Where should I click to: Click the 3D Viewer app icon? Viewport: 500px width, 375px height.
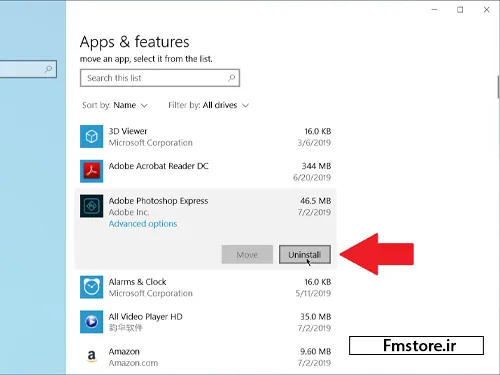(x=91, y=136)
